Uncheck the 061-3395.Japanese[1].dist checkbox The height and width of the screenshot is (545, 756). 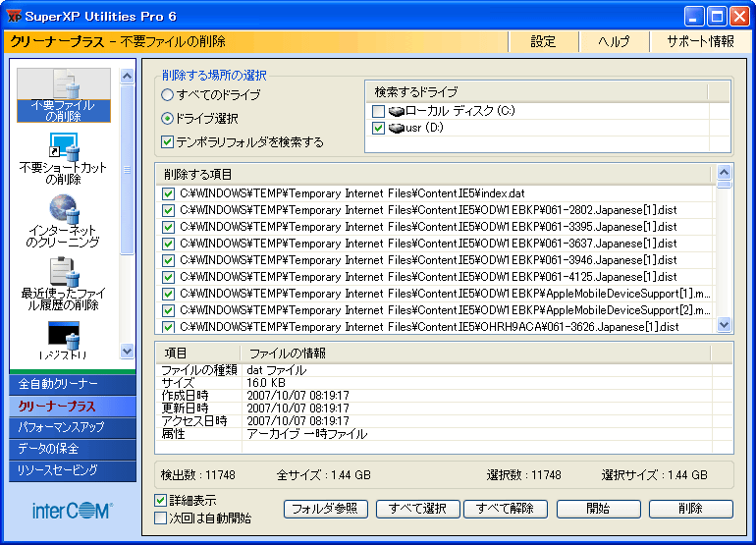click(x=168, y=227)
